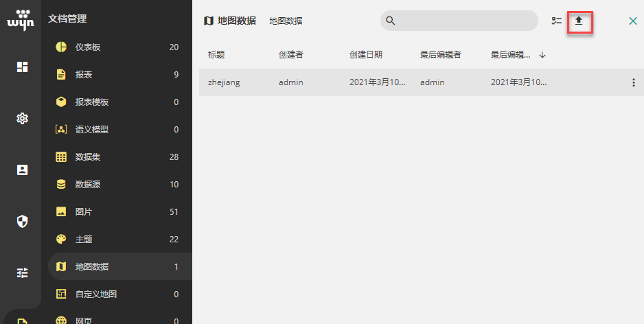
Task: Click the count 22 beside 主题
Action: tap(174, 239)
